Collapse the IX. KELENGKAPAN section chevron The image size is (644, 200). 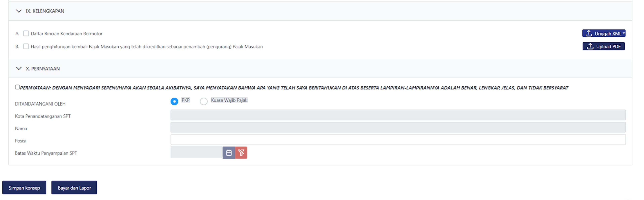click(19, 11)
